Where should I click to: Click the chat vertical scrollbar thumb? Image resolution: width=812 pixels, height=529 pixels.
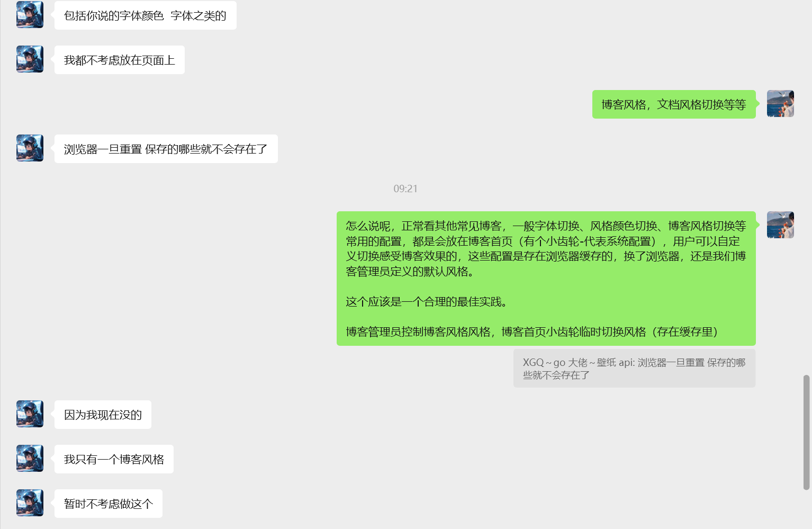[806, 432]
